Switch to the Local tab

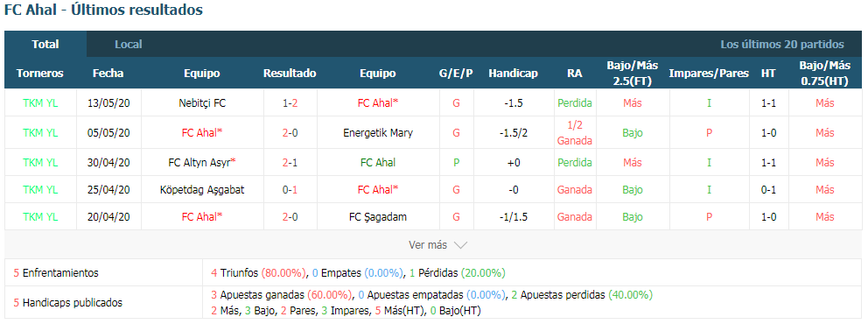point(129,45)
